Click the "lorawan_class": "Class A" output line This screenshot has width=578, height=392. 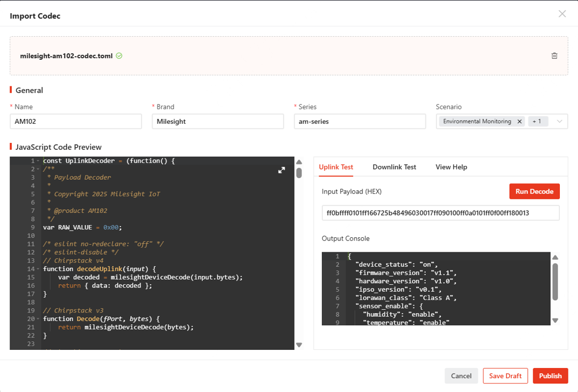[406, 298]
